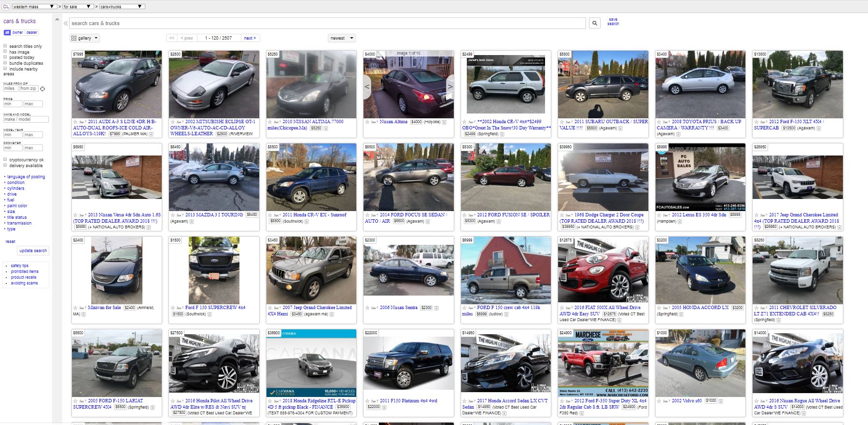
Task: Open the cars+trucks category dropdown
Action: (122, 7)
